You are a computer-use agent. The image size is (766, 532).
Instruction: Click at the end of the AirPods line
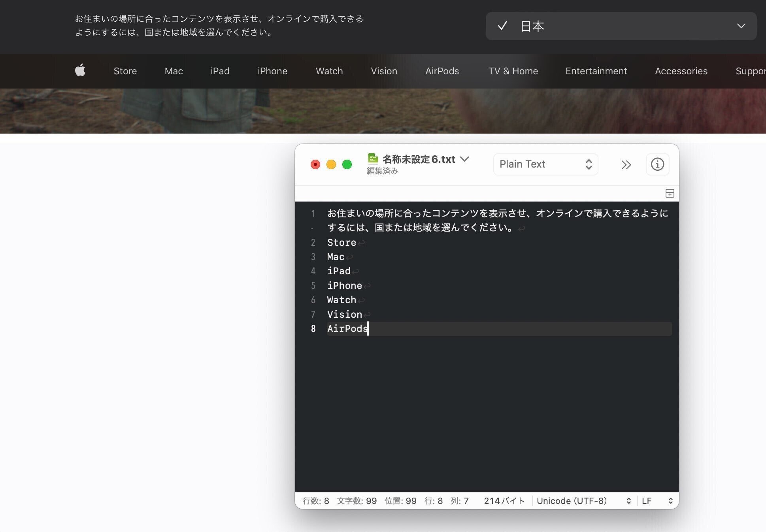(x=368, y=328)
